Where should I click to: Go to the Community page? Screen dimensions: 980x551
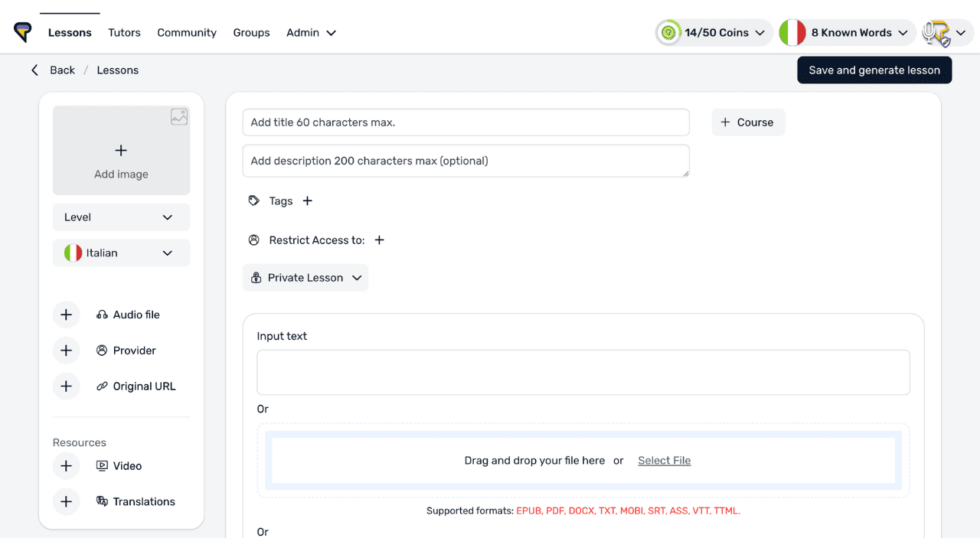tap(187, 33)
